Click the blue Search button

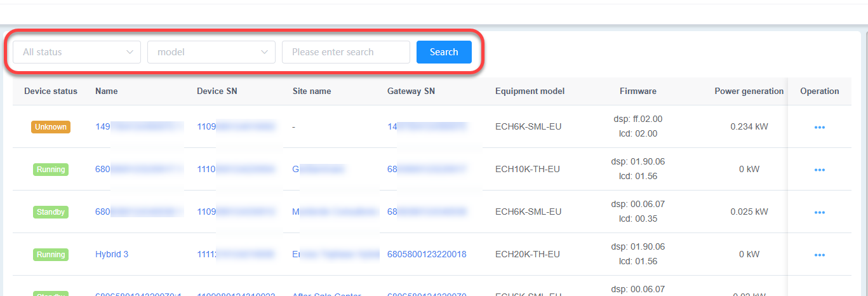coord(444,52)
